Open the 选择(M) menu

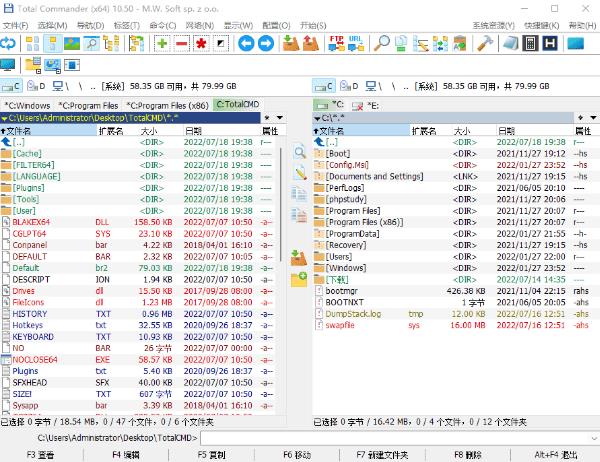point(52,26)
